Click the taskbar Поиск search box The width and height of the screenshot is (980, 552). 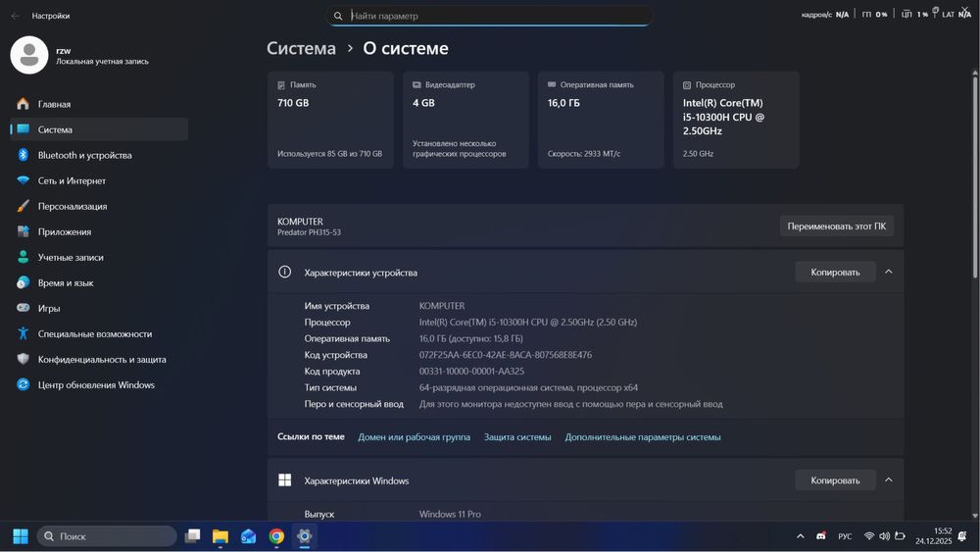tap(107, 536)
